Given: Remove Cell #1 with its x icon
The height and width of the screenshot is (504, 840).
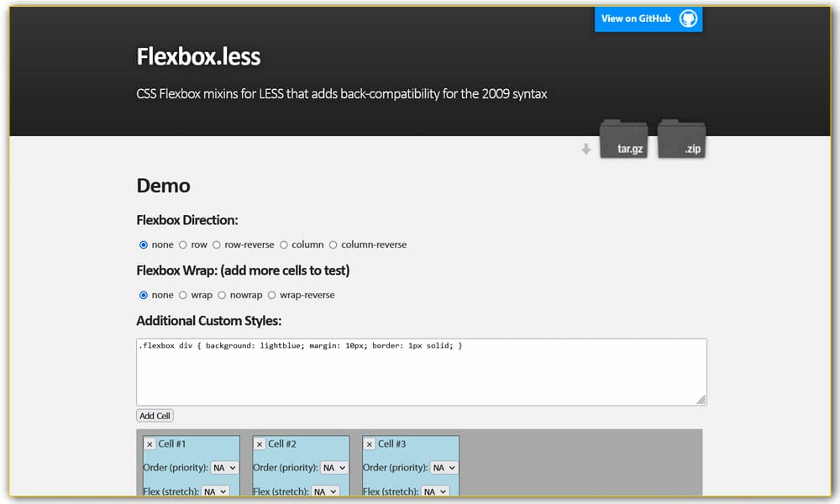Looking at the screenshot, I should (150, 444).
